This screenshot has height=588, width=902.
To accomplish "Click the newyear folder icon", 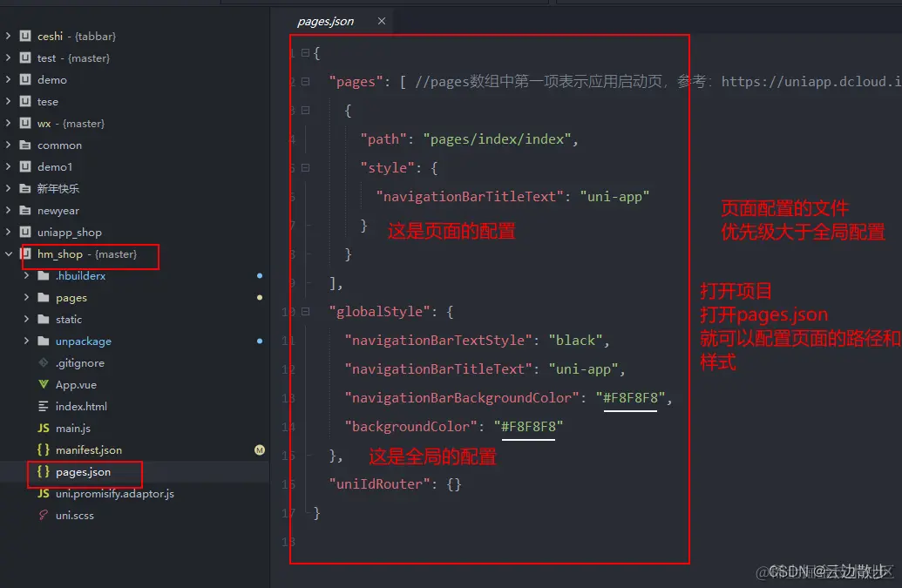I will coord(25,210).
